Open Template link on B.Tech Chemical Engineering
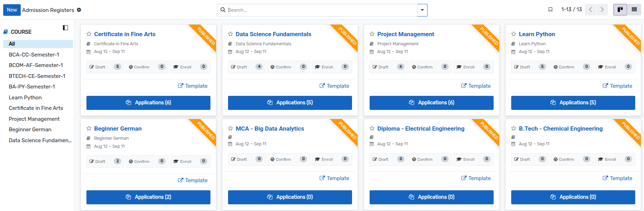This screenshot has width=644, height=211. pos(617,178)
